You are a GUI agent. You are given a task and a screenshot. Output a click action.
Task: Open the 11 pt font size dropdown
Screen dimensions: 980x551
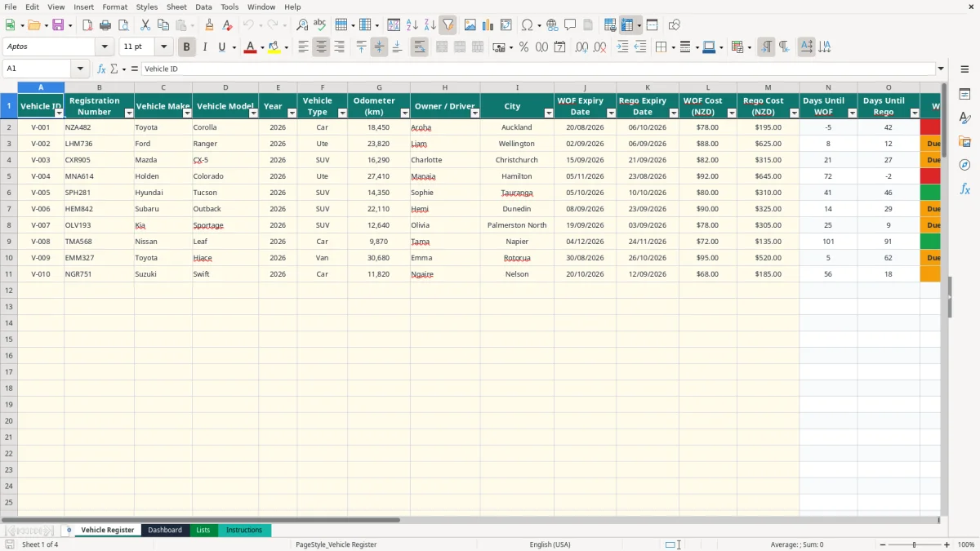(163, 47)
